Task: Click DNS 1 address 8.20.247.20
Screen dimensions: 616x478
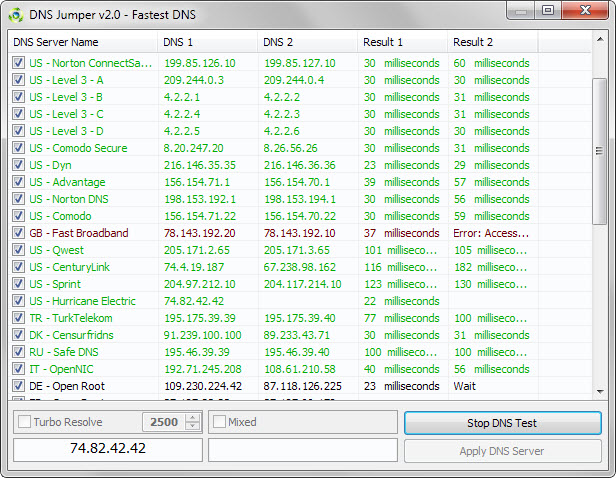Action: pyautogui.click(x=194, y=148)
